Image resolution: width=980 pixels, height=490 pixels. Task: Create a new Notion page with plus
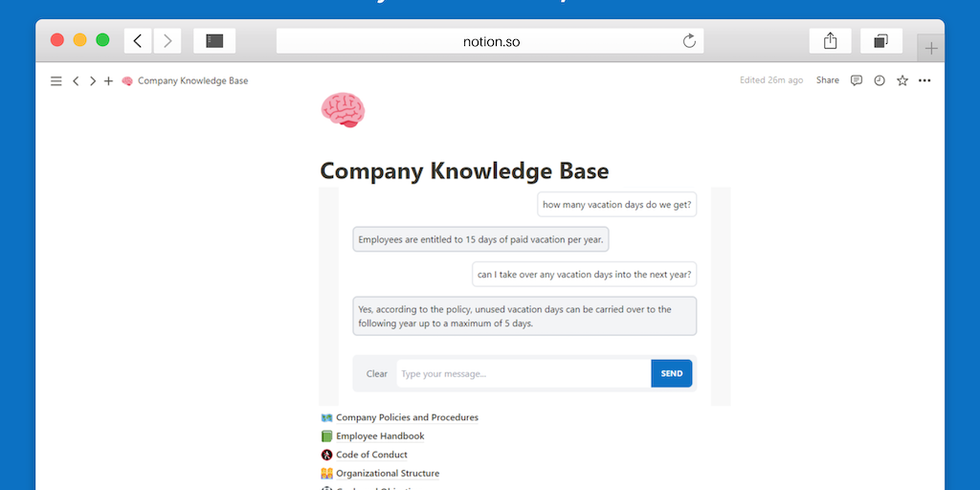(109, 80)
